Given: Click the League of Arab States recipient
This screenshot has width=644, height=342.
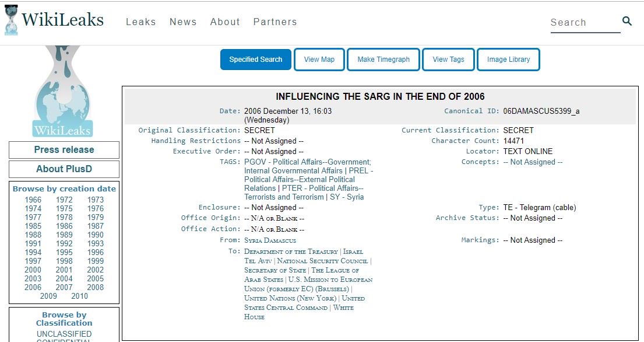Looking at the screenshot, I should [x=302, y=275].
